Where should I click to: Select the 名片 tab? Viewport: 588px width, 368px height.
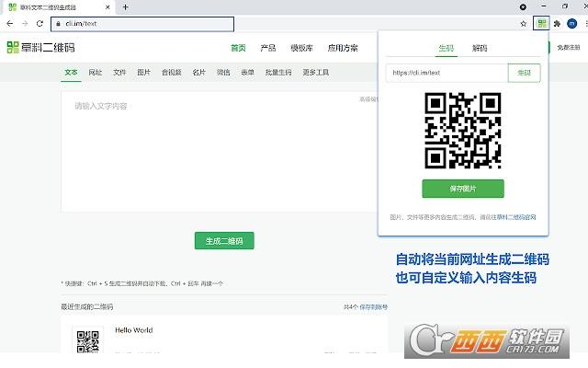(198, 72)
